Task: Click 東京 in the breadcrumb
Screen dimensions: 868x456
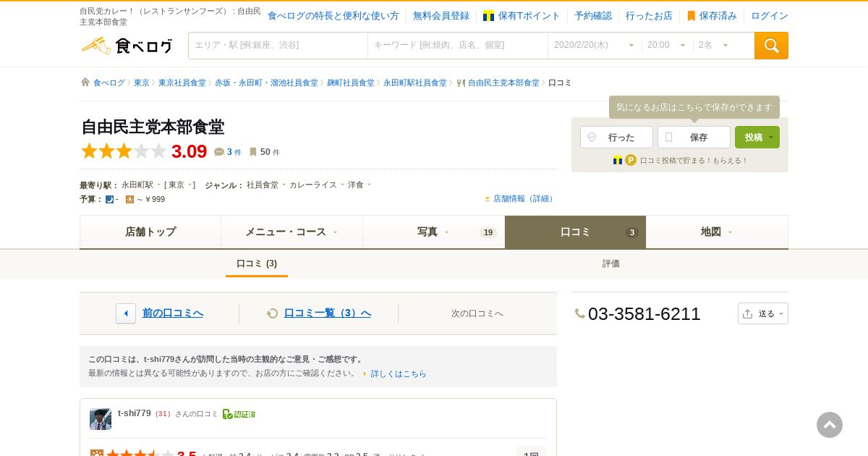Action: [142, 83]
